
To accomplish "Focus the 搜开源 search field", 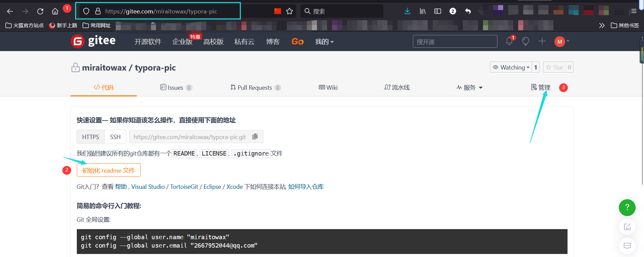I will 455,42.
